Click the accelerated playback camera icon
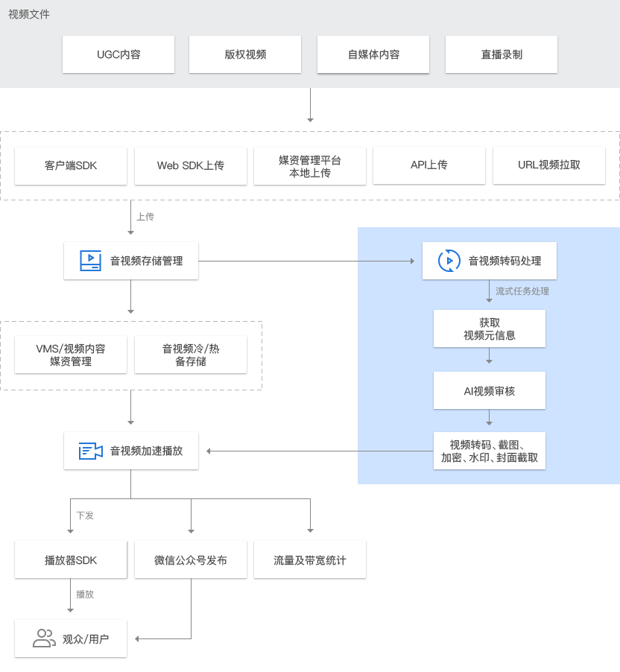 point(90,451)
